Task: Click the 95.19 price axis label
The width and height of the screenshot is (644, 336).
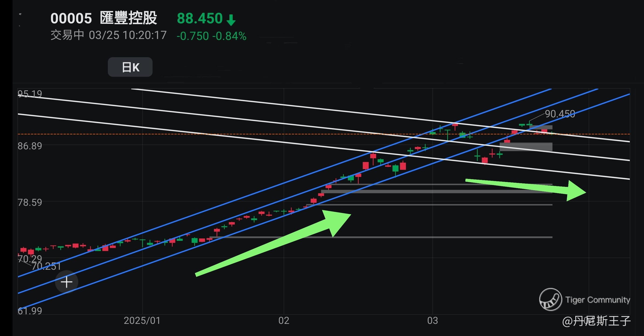Action: (30, 94)
